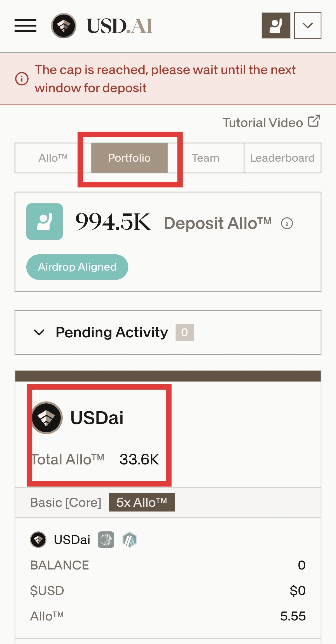The image size is (336, 644).
Task: Click the gray swirl protocol icon beside USDai
Action: pos(106,540)
